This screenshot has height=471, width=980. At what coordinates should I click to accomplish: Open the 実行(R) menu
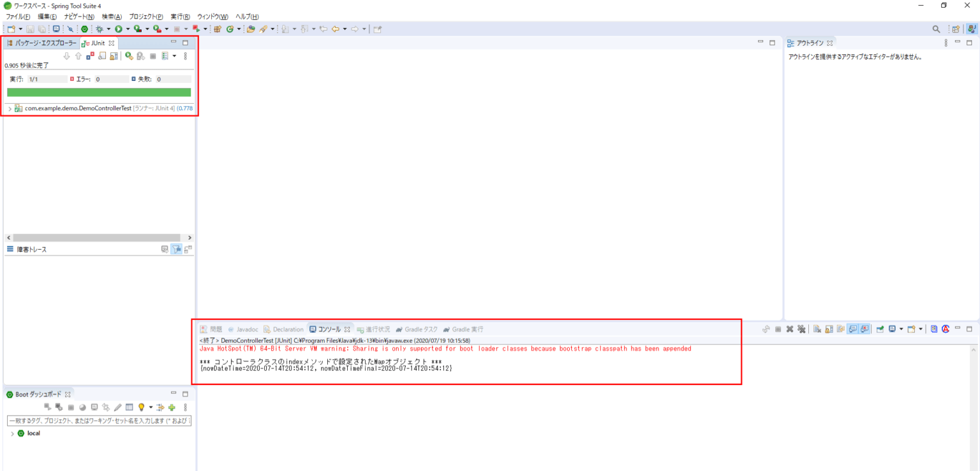point(180,17)
